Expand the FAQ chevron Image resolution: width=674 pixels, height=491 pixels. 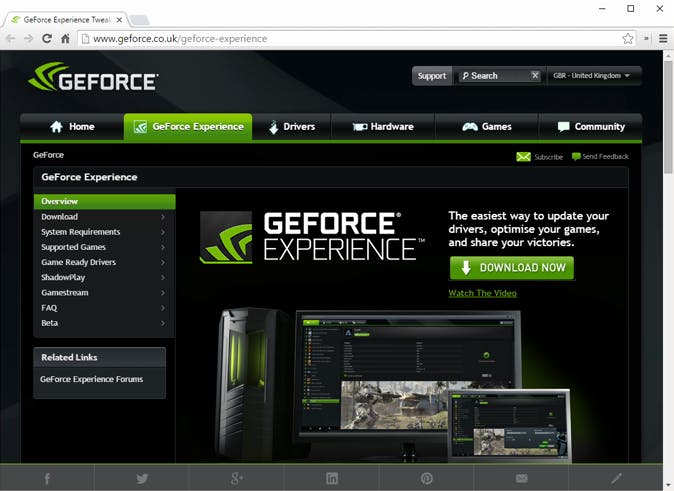(163, 308)
